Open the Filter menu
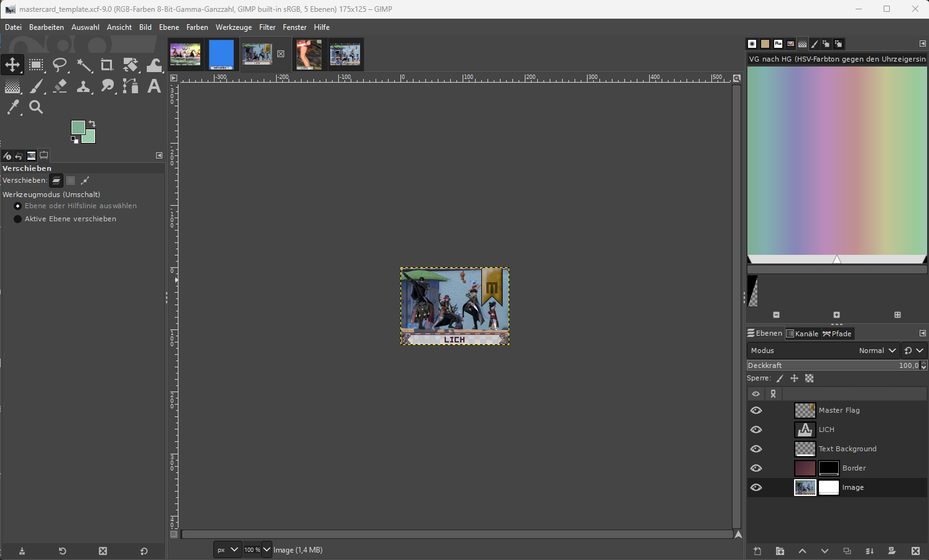This screenshot has height=560, width=929. [x=267, y=27]
